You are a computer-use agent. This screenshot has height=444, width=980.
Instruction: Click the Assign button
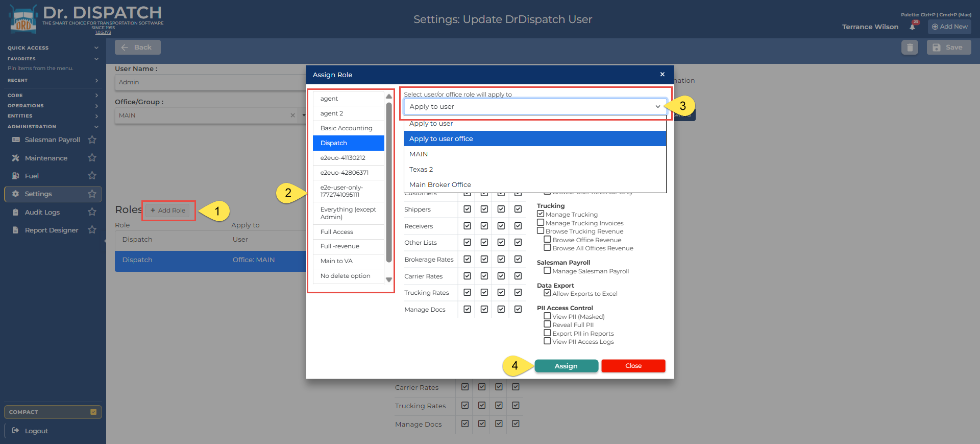coord(566,366)
